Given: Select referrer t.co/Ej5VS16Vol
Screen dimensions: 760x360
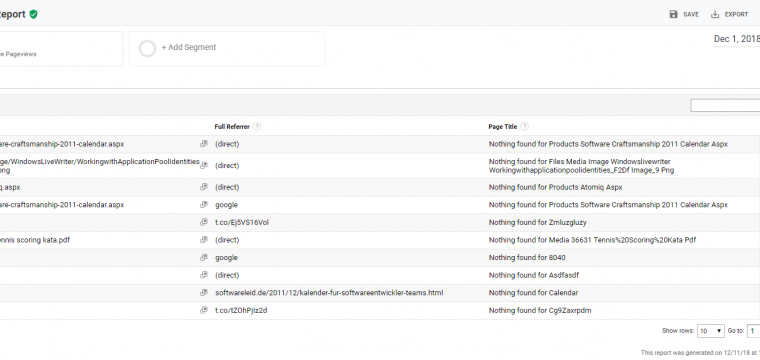Looking at the screenshot, I should coord(242,222).
